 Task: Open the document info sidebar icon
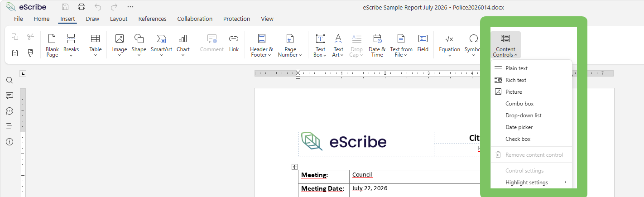click(9, 142)
